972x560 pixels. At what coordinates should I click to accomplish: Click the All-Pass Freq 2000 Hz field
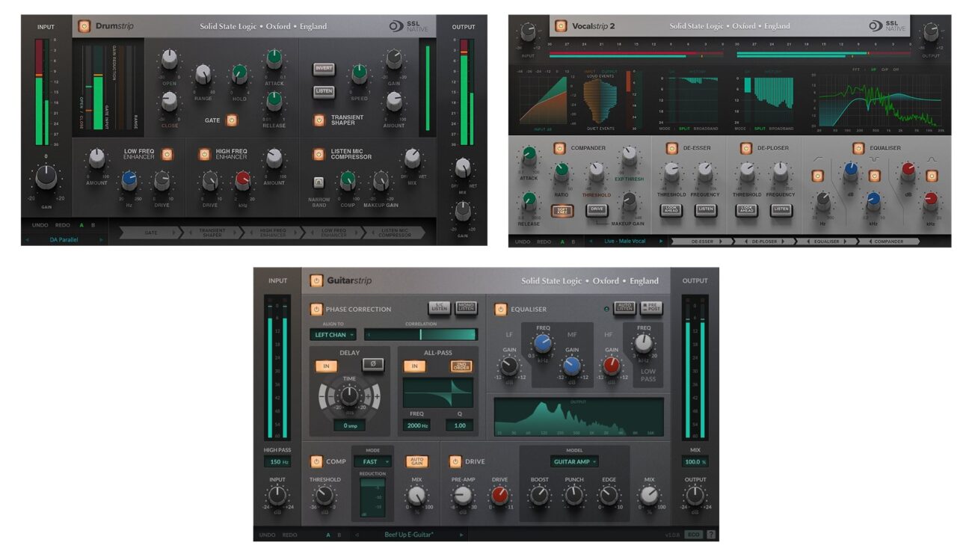[417, 425]
